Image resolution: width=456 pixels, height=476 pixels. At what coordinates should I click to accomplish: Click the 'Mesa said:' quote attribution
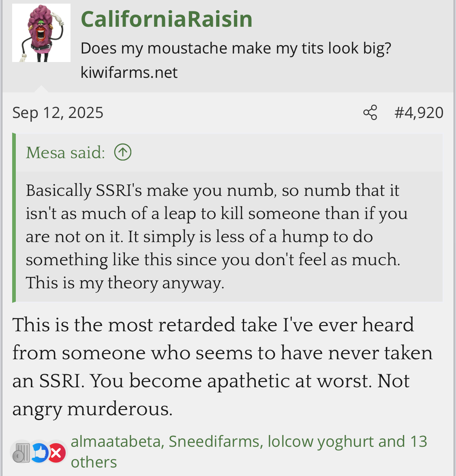click(x=65, y=153)
